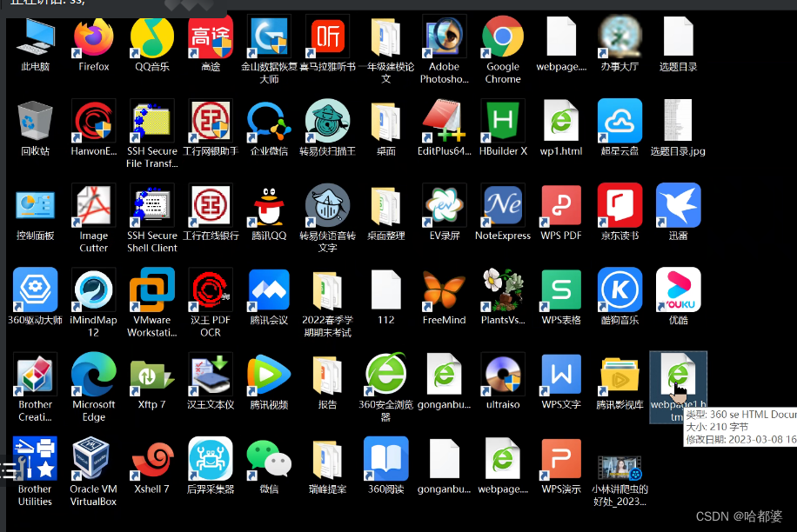Select the 腾讯会议 shortcut icon
Screen dimensions: 797x532
click(269, 289)
